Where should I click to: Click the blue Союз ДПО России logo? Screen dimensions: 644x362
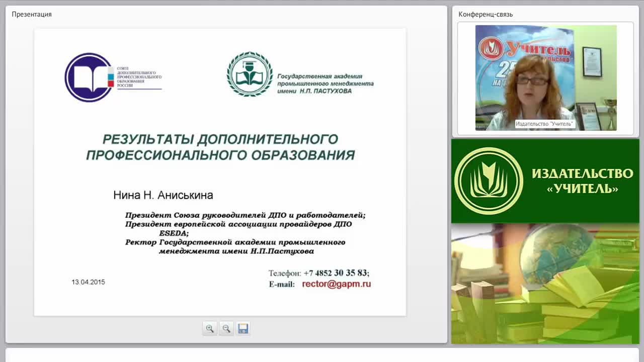click(89, 77)
